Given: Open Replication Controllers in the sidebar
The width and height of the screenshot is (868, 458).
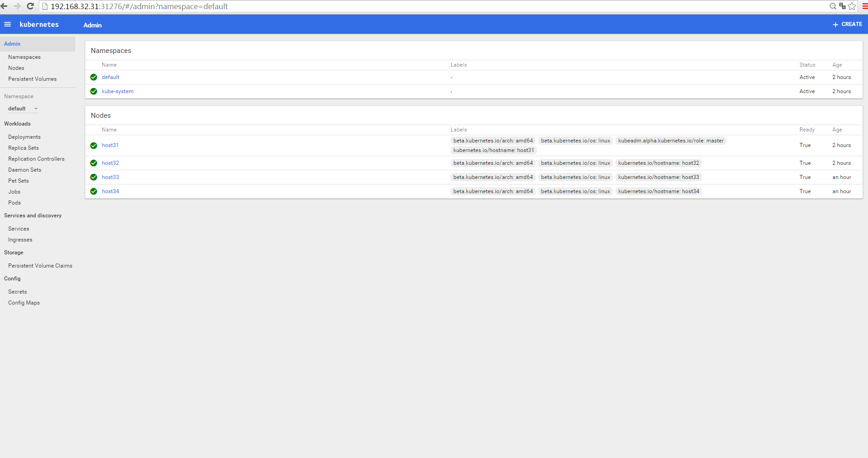Looking at the screenshot, I should 36,159.
